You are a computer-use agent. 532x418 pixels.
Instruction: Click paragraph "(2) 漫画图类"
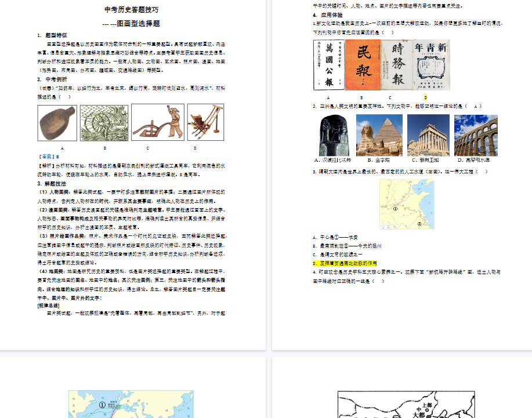(x=131, y=219)
